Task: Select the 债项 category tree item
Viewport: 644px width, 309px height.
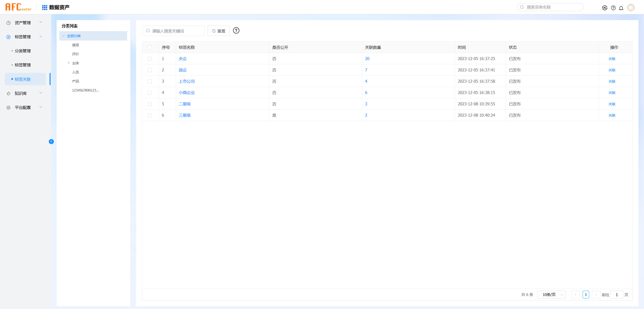Action: [75, 45]
